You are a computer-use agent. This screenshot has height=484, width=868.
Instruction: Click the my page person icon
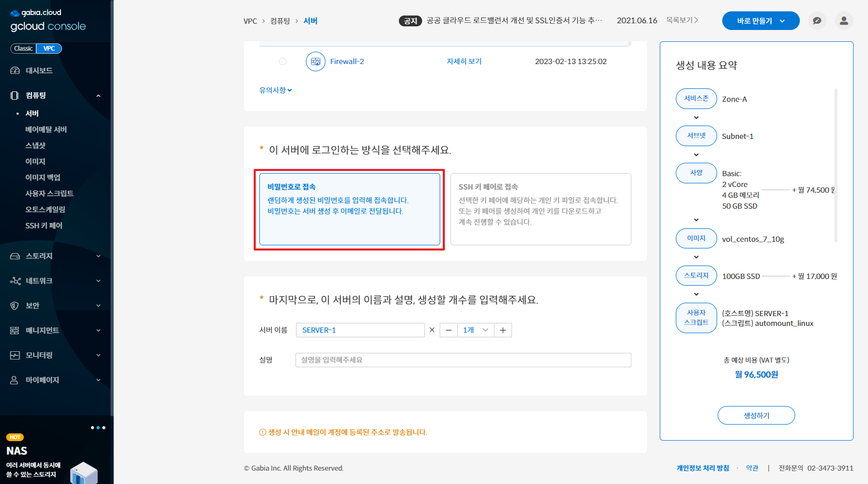(x=15, y=380)
